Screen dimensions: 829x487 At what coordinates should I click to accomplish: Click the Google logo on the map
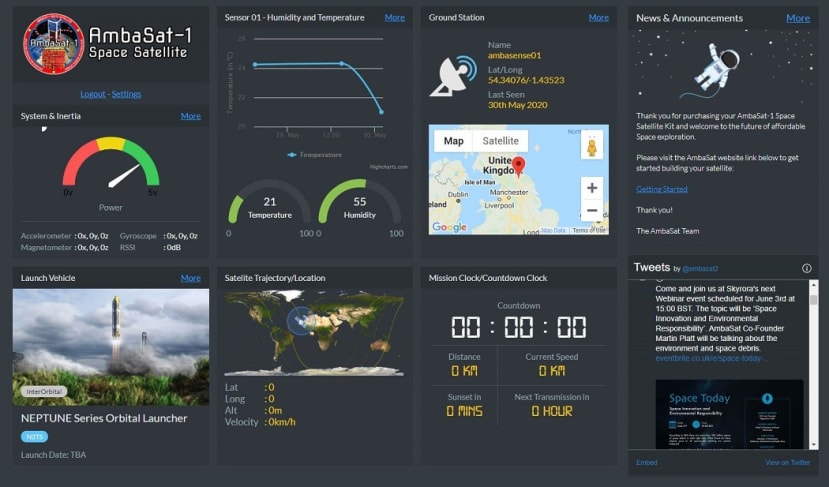[449, 227]
